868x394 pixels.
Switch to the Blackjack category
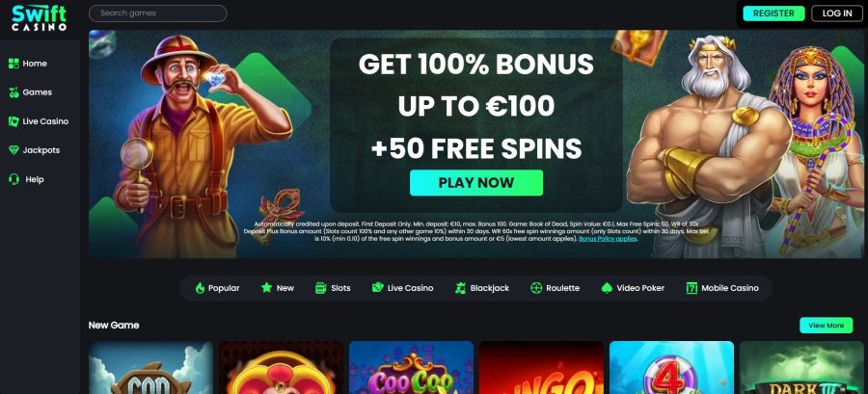[481, 288]
